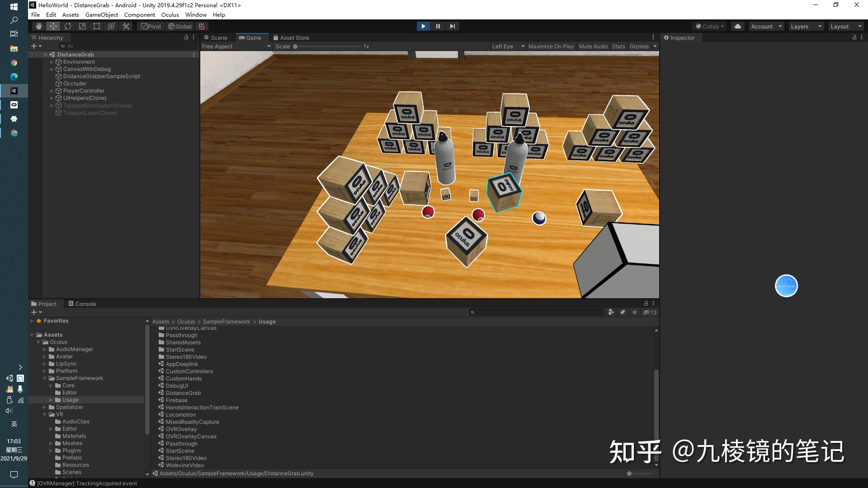Switch to the Console tab
Image resolution: width=868 pixels, height=488 pixels.
82,304
